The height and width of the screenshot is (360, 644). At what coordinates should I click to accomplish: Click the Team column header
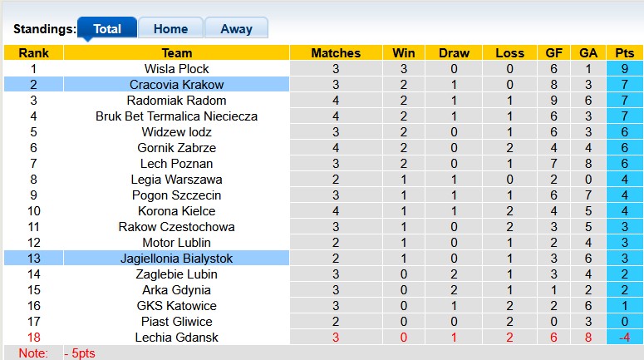coord(176,53)
